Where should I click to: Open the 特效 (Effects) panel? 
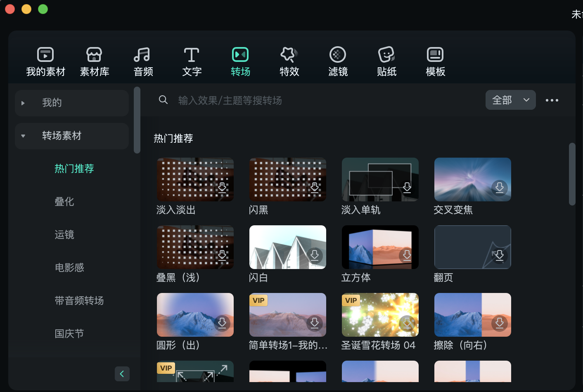click(x=289, y=61)
